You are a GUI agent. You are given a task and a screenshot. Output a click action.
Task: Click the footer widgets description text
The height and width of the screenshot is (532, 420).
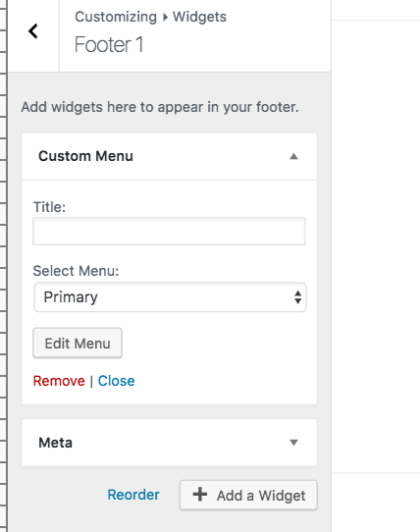[x=160, y=107]
